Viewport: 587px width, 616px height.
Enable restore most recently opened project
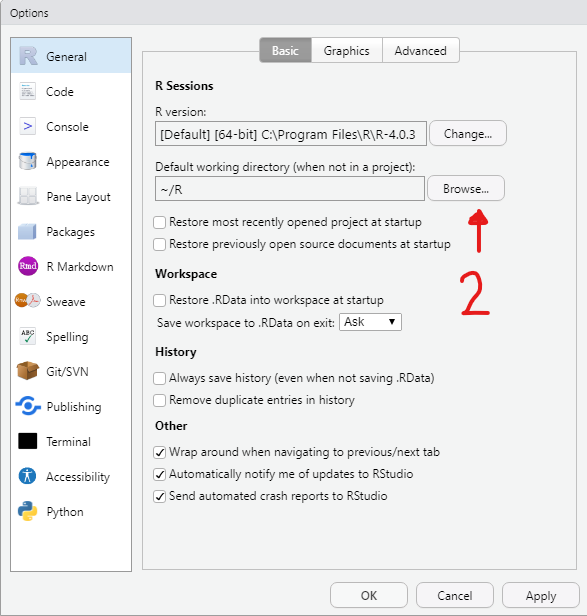click(x=160, y=222)
